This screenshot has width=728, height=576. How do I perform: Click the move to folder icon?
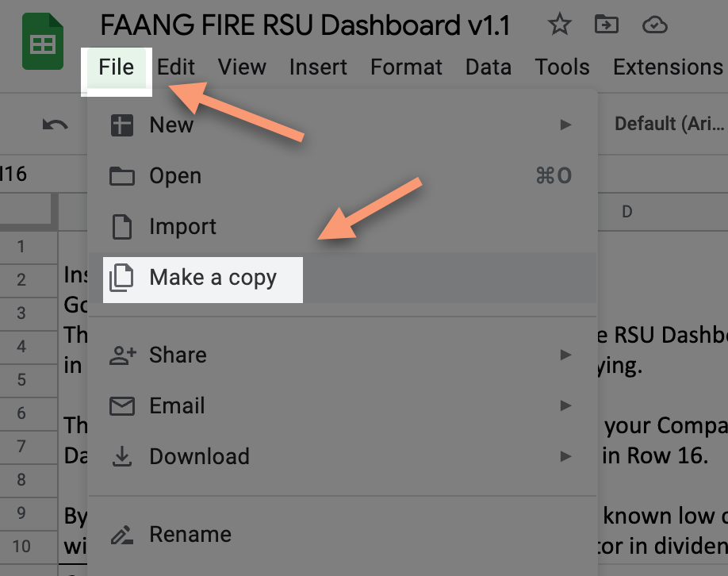pyautogui.click(x=607, y=25)
